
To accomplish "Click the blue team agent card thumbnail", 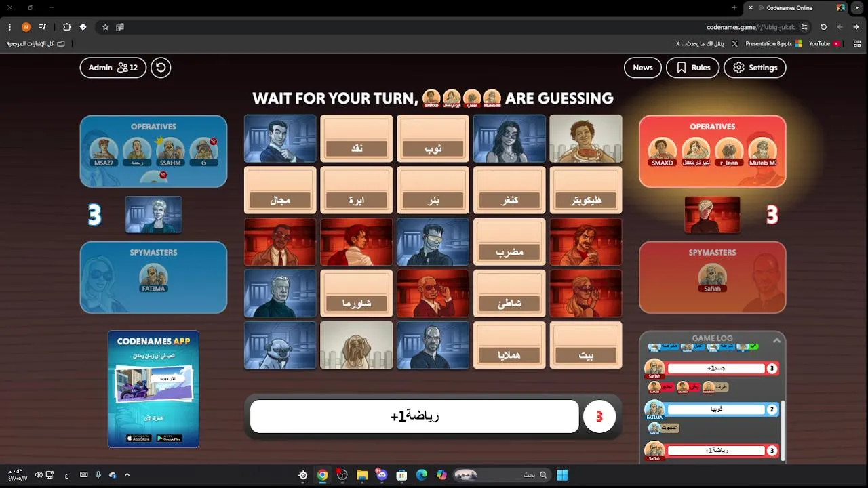I will (x=153, y=215).
